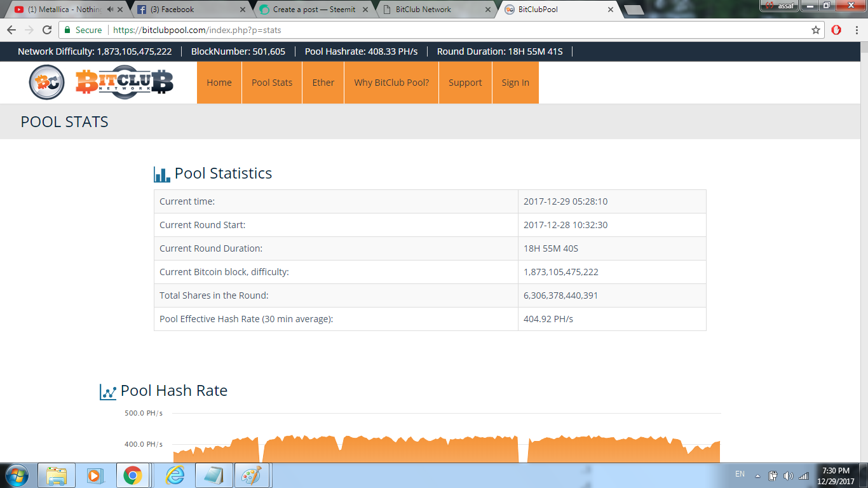Open the Ether menu item
This screenshot has width=868, height=488.
[323, 83]
